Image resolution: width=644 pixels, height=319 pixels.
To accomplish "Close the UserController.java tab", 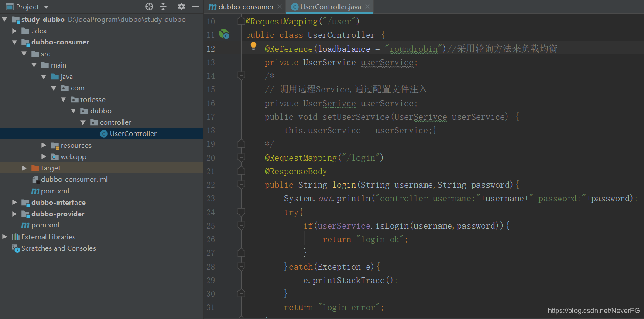I will (x=367, y=7).
